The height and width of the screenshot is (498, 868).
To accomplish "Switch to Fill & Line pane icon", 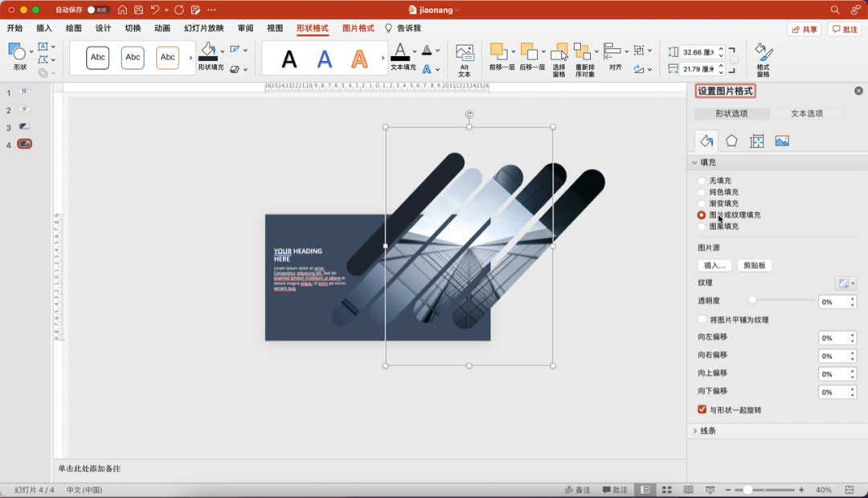I will 706,141.
